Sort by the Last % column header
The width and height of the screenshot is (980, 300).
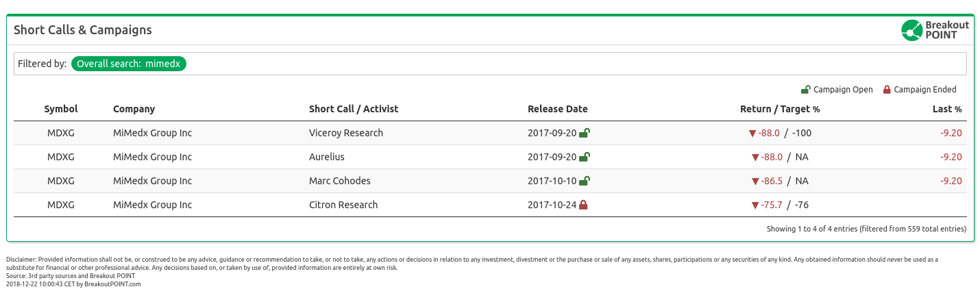tap(947, 109)
